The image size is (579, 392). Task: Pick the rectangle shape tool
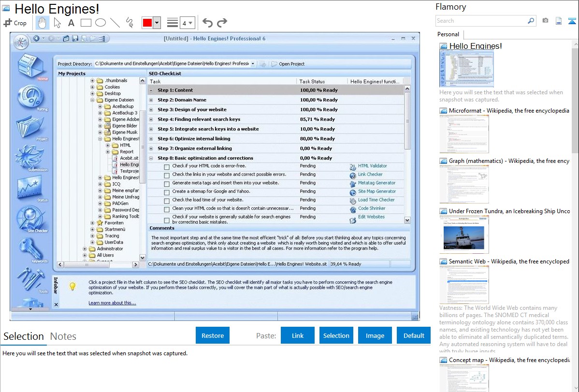click(86, 23)
